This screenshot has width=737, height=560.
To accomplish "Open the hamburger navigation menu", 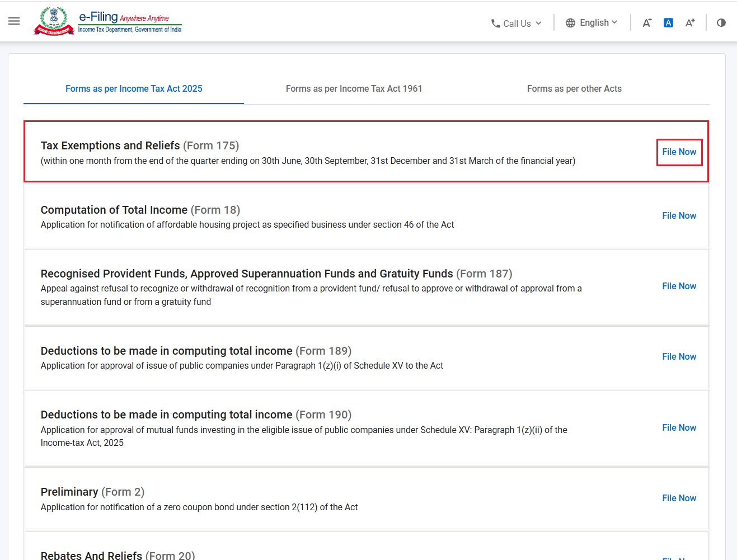I will [14, 21].
